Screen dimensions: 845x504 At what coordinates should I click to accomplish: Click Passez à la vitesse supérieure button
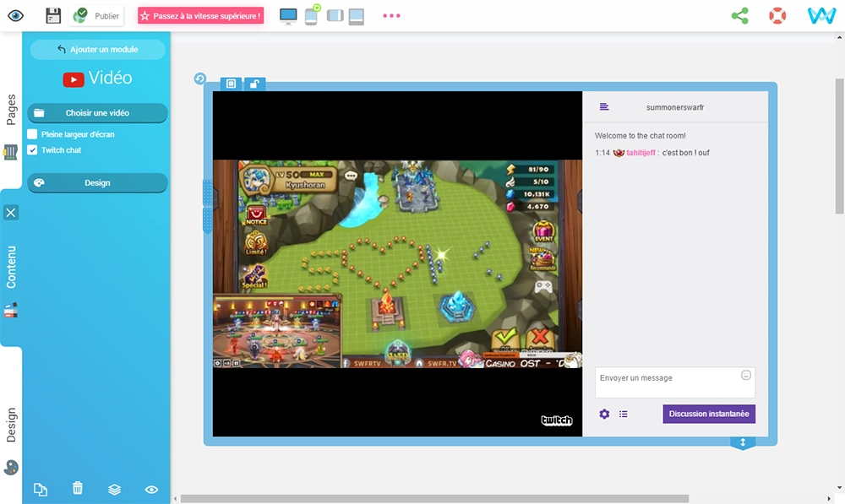[201, 15]
